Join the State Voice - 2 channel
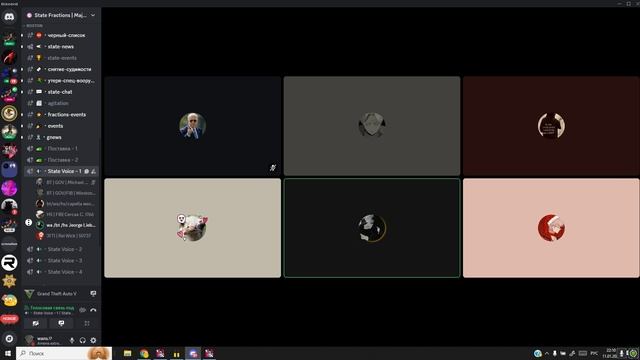640x360 pixels. tap(61, 249)
